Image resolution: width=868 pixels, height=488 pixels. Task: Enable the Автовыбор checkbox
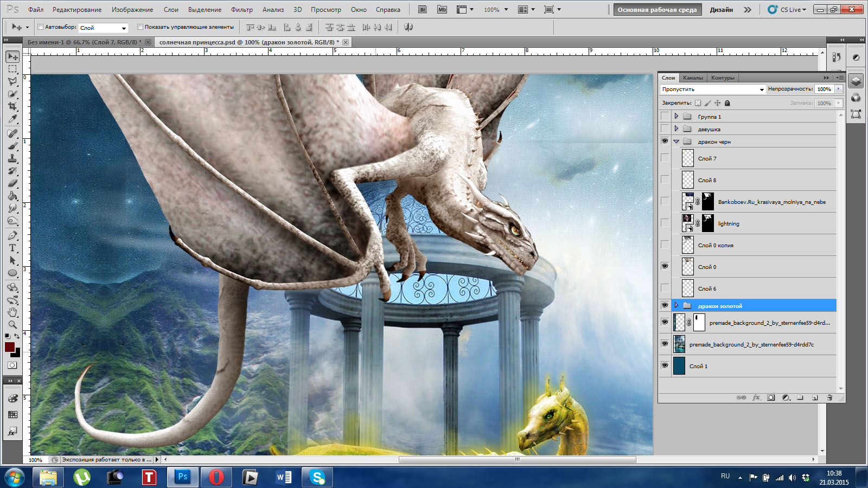click(x=40, y=27)
